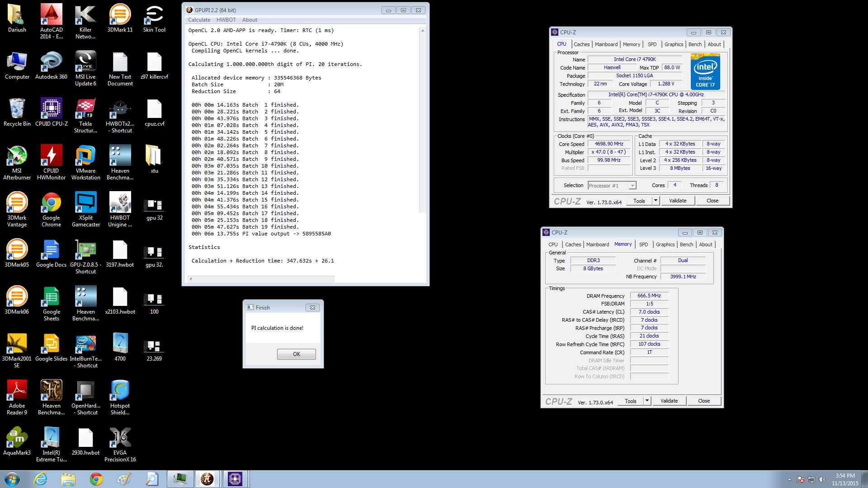
Task: Select the Computer desktop icon
Action: pos(17,66)
